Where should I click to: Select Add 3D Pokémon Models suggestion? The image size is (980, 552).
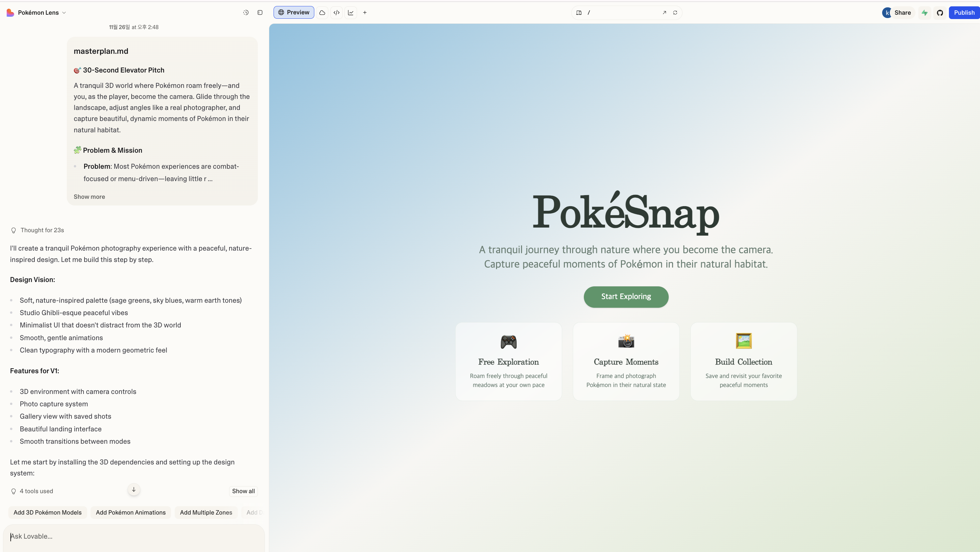[47, 513]
